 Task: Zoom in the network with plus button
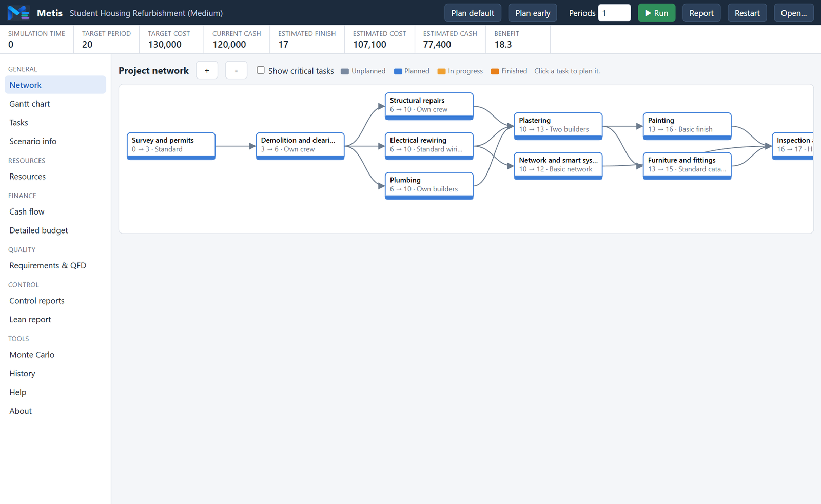click(x=207, y=70)
